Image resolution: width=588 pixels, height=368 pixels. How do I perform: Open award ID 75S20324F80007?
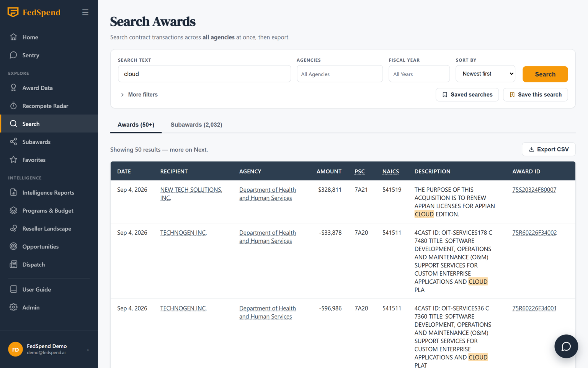click(x=534, y=190)
